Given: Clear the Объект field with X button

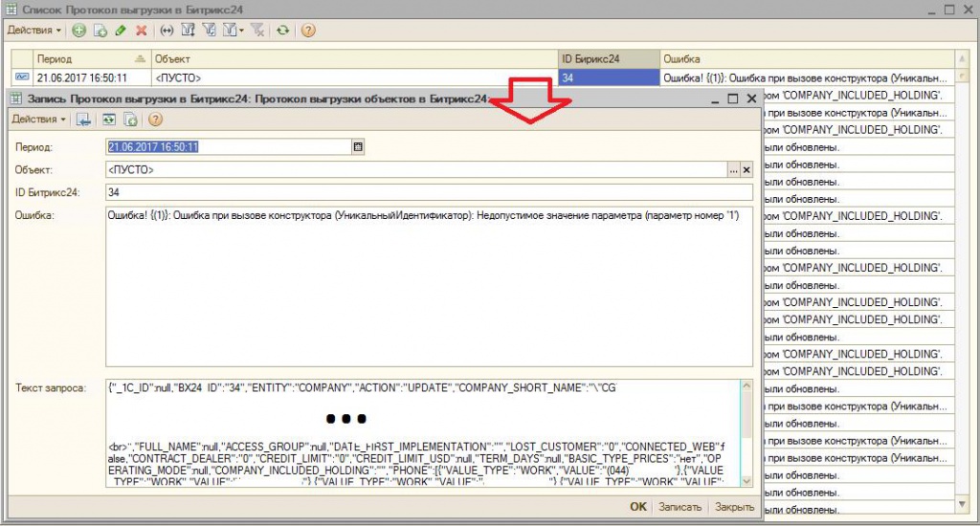Looking at the screenshot, I should point(746,169).
